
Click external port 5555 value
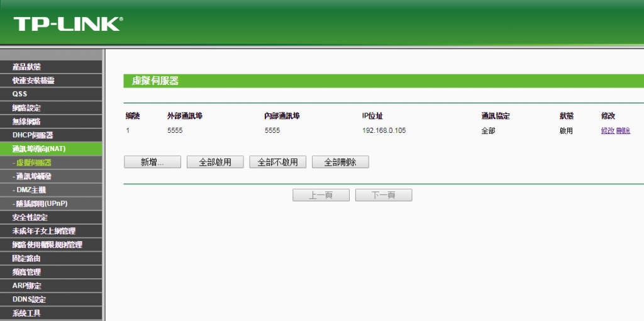tap(175, 131)
